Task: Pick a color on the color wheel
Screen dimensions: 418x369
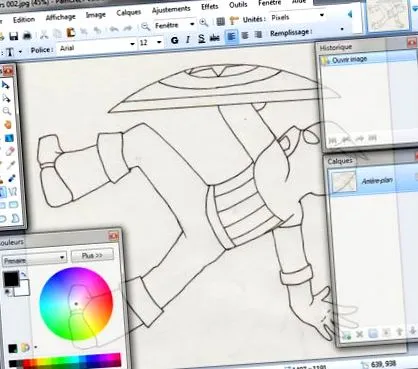Action: [76, 304]
